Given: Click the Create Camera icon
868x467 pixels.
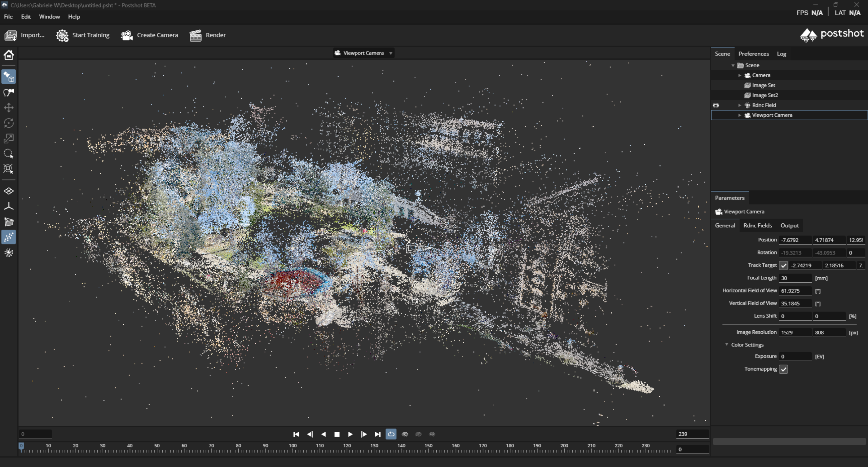Looking at the screenshot, I should tap(127, 35).
